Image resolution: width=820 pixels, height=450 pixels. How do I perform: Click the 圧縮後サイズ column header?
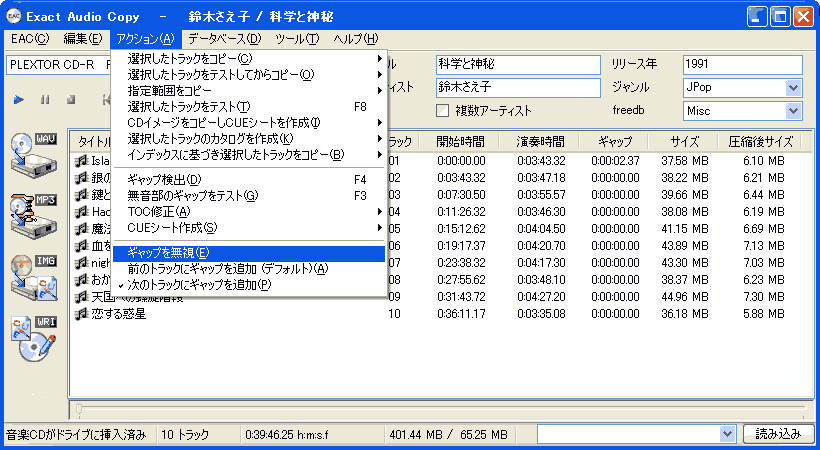(x=760, y=141)
